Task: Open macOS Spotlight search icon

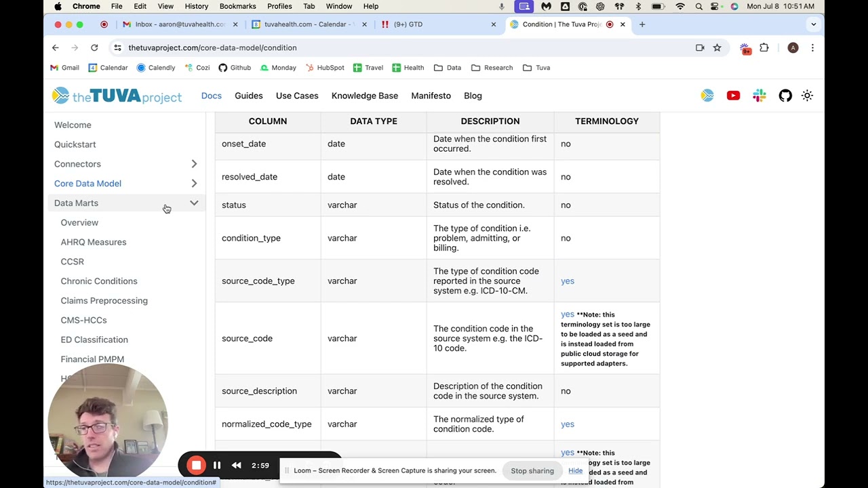Action: (x=700, y=6)
